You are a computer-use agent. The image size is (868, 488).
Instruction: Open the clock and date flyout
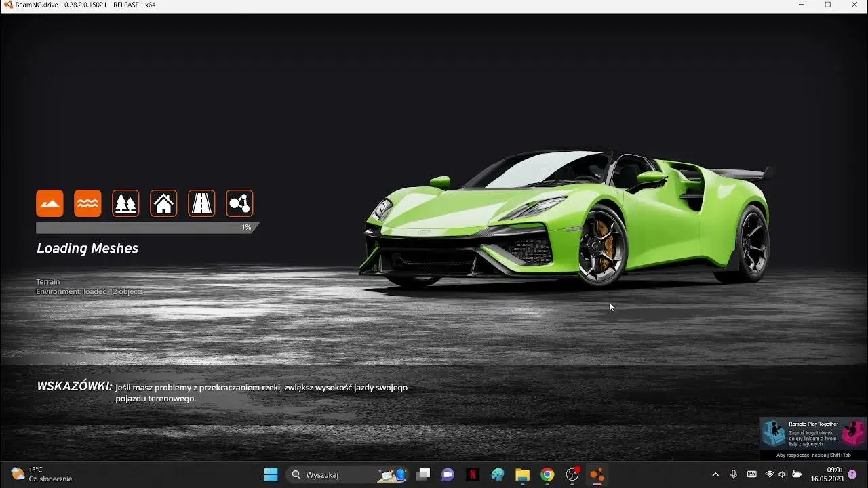pos(827,474)
